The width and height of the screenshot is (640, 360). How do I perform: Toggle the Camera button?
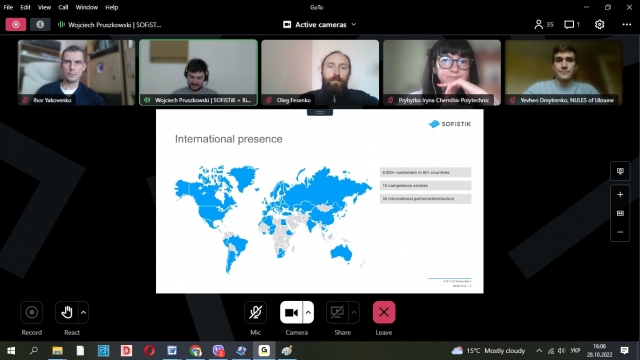click(291, 313)
